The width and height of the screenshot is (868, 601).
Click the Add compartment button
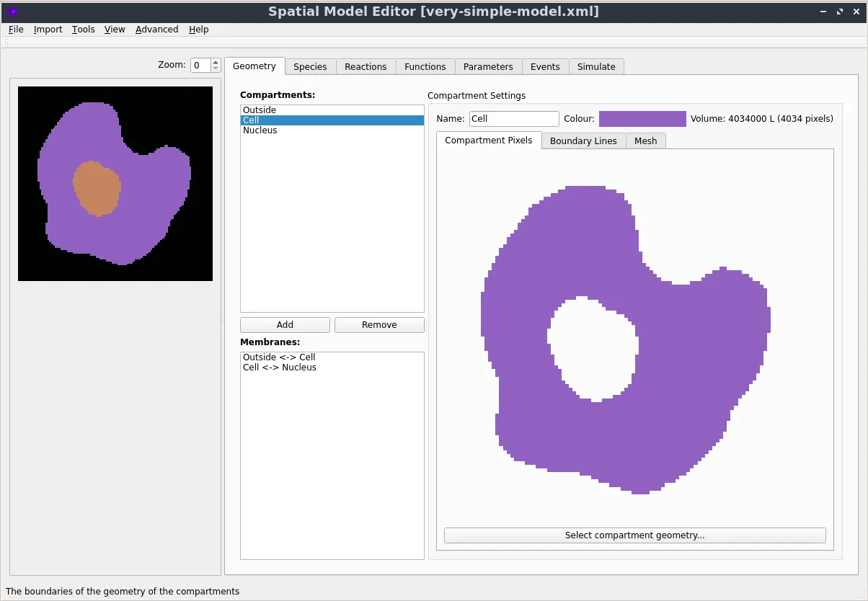(x=285, y=325)
